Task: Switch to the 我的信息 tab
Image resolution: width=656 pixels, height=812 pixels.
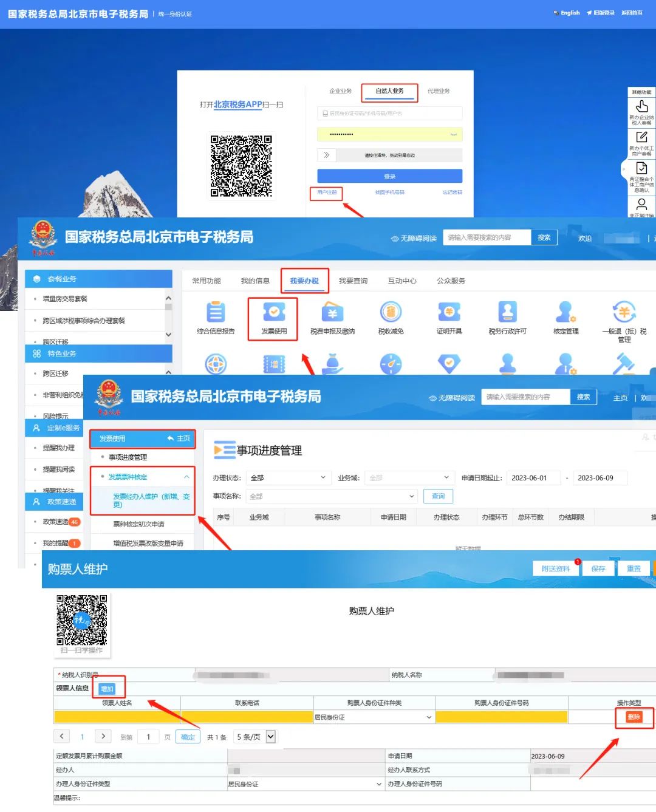Action: (x=255, y=281)
